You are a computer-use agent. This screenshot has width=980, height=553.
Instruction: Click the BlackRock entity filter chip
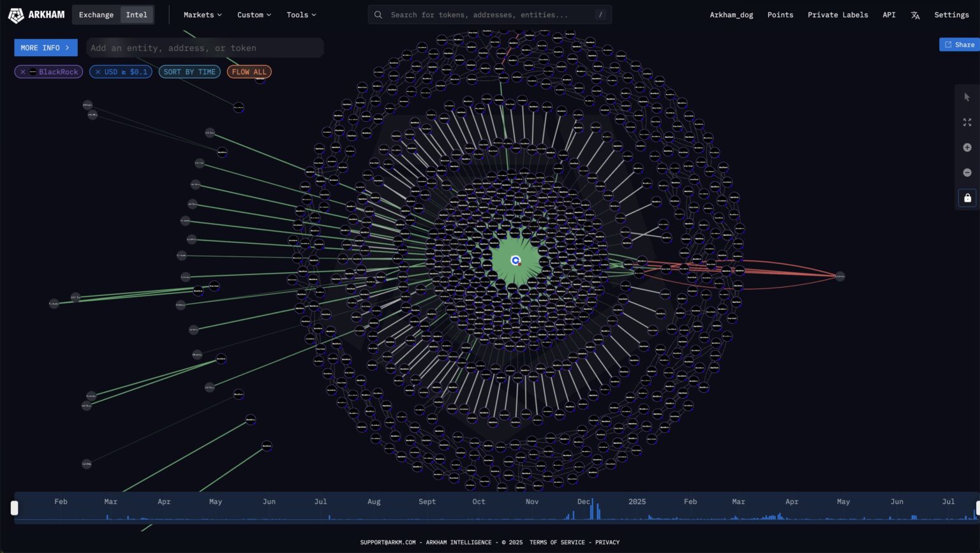(48, 72)
